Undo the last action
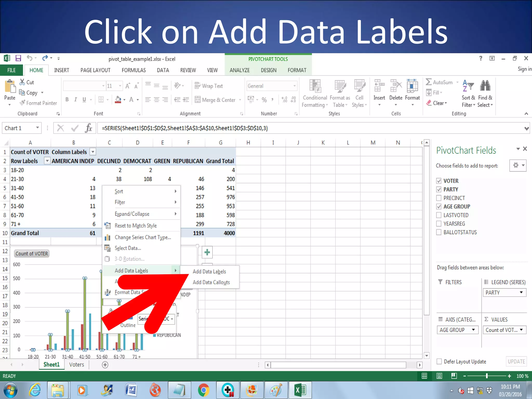This screenshot has width=532, height=399. point(30,58)
